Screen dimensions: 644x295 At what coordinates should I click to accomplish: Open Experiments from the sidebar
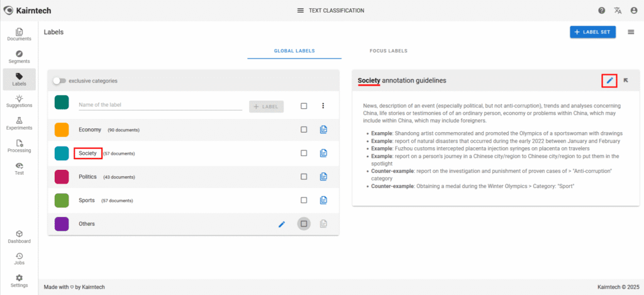click(x=19, y=123)
